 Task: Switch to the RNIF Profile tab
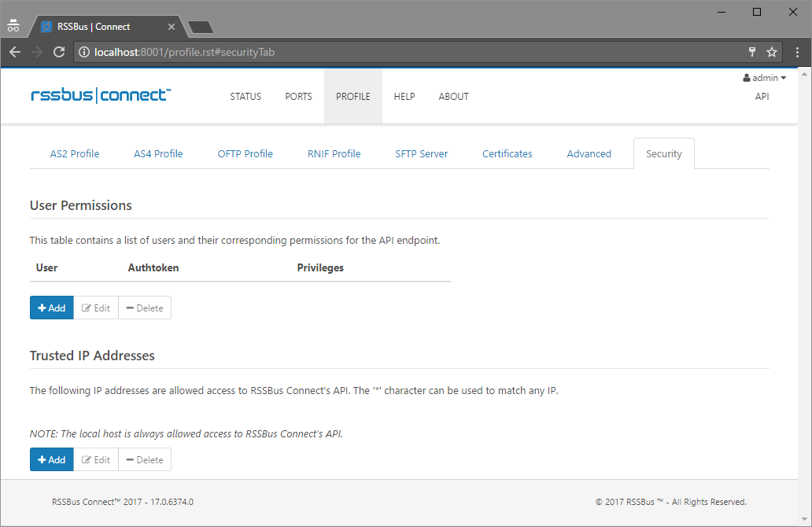(334, 153)
